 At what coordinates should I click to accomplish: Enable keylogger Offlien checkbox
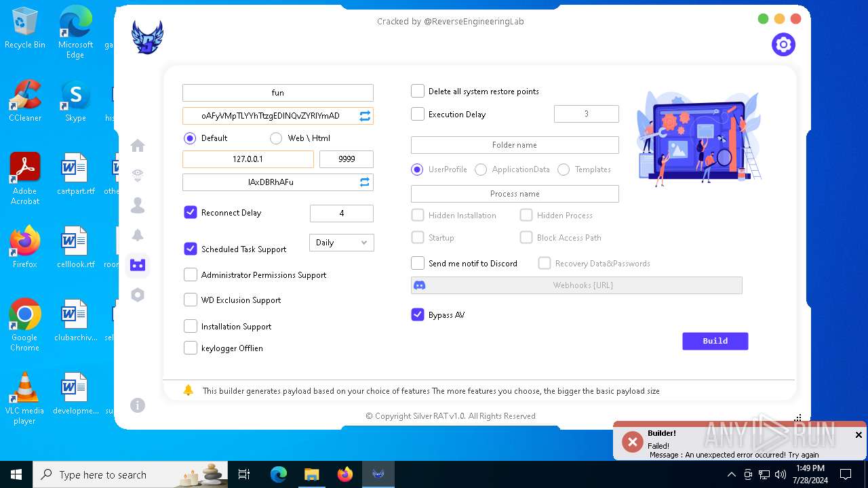[x=191, y=348]
